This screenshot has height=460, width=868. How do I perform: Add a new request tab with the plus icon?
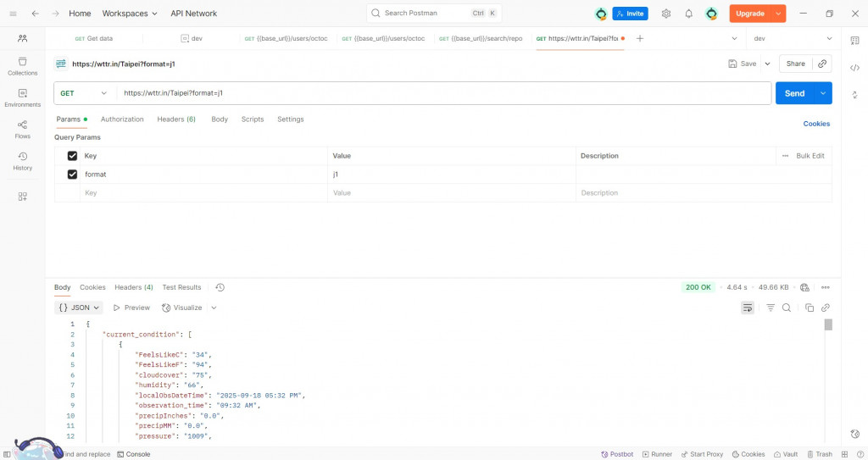pyautogui.click(x=640, y=38)
